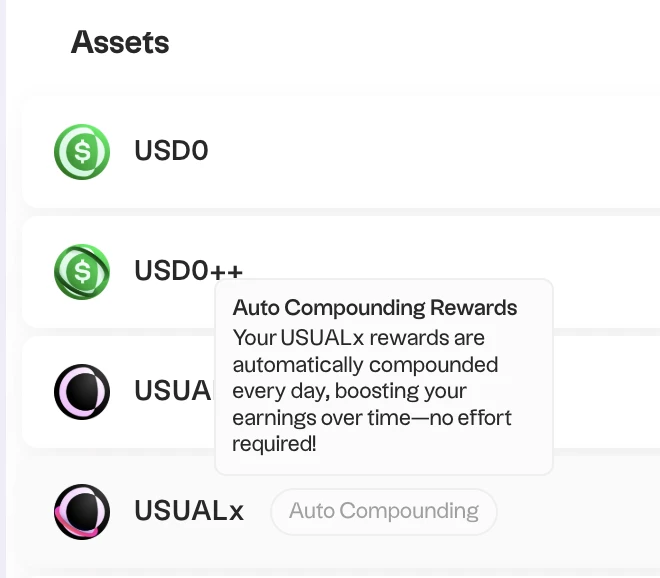Open the USUALx asset name
This screenshot has height=578, width=660.
coord(189,511)
